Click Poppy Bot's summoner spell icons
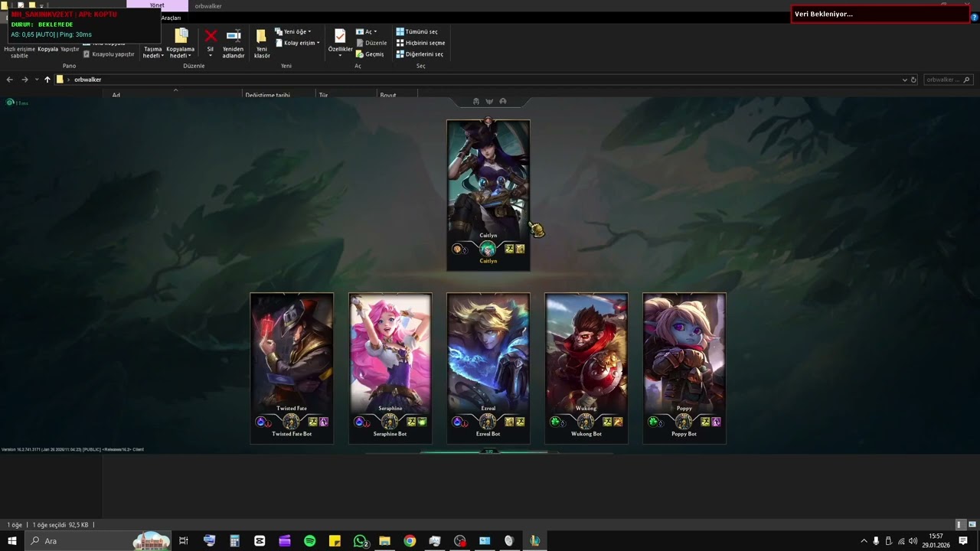Viewport: 980px width, 551px height. coord(711,422)
